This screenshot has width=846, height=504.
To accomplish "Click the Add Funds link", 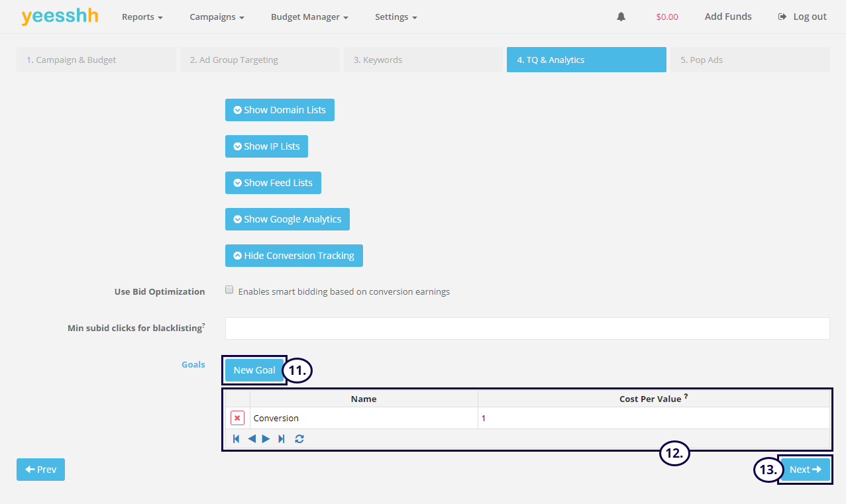I will point(728,17).
